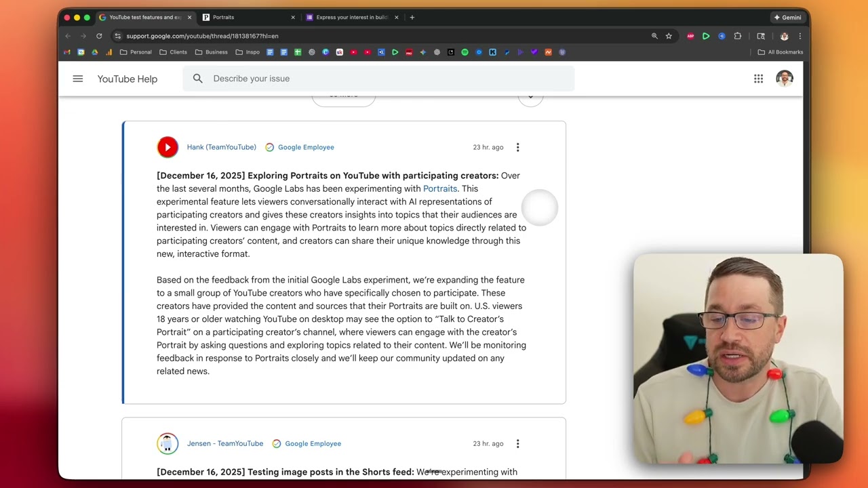Open Google Analytics bookmark
Viewport: 868px width, 488px height.
tap(108, 52)
